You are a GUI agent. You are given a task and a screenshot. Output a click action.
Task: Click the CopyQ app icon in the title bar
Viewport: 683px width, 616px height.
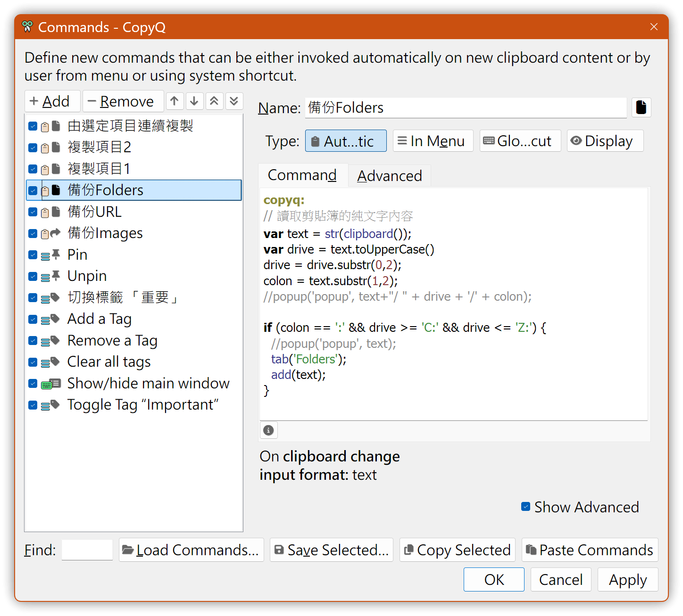point(27,27)
